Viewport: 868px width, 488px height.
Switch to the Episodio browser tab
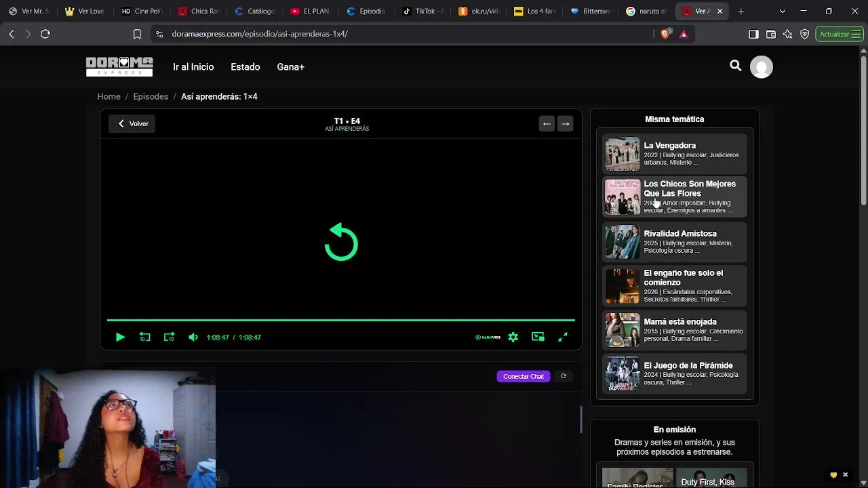367,11
